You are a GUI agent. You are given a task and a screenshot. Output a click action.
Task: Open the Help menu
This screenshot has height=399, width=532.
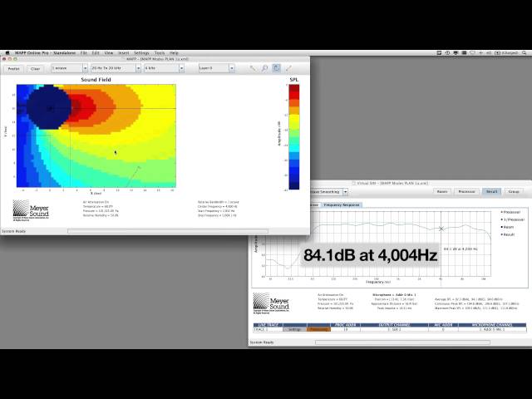point(174,53)
